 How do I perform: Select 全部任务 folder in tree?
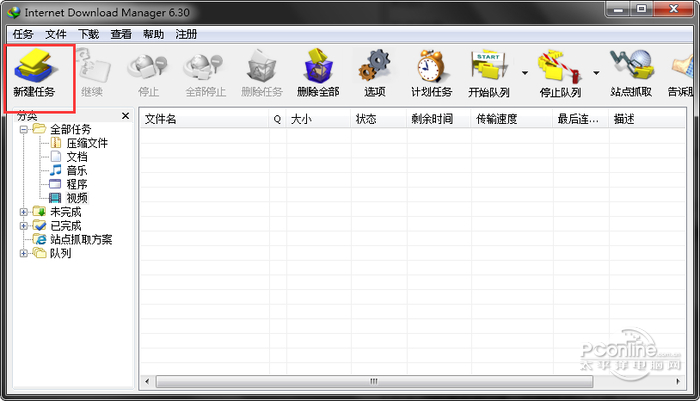click(x=70, y=129)
